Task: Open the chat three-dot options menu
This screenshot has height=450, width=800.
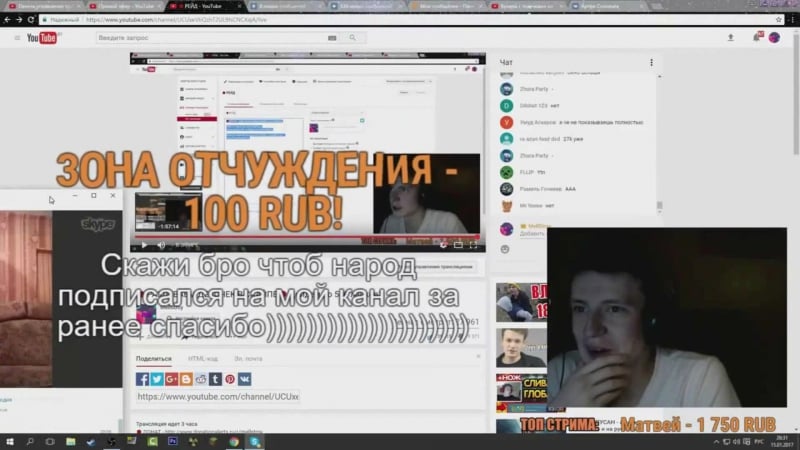Action: tap(652, 62)
